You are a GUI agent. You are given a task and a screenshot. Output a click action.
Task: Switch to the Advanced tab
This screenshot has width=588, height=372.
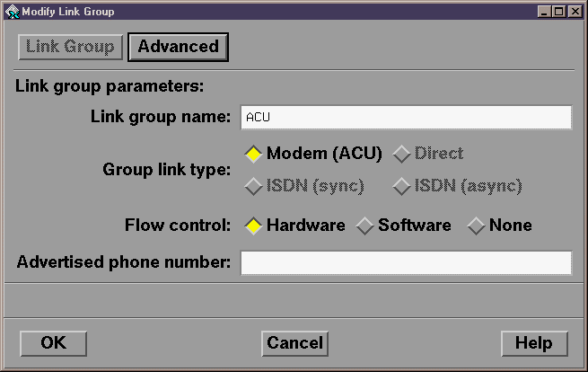click(178, 47)
